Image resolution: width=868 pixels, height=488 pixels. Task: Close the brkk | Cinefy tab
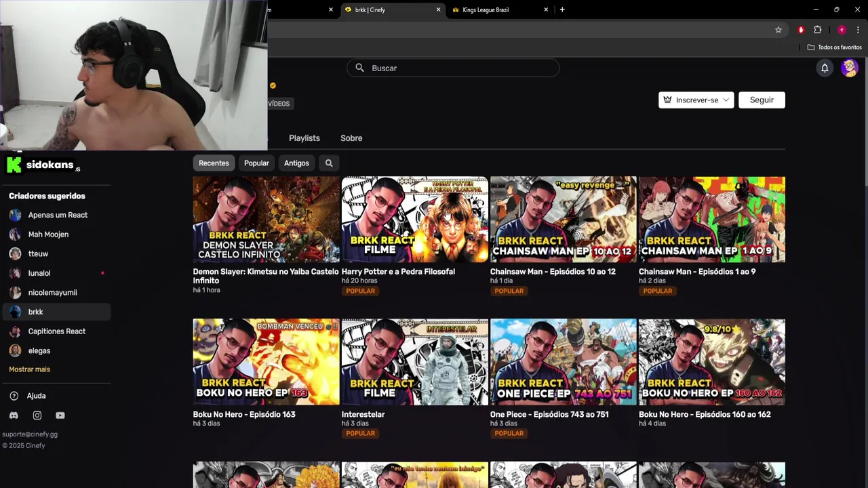tap(438, 9)
